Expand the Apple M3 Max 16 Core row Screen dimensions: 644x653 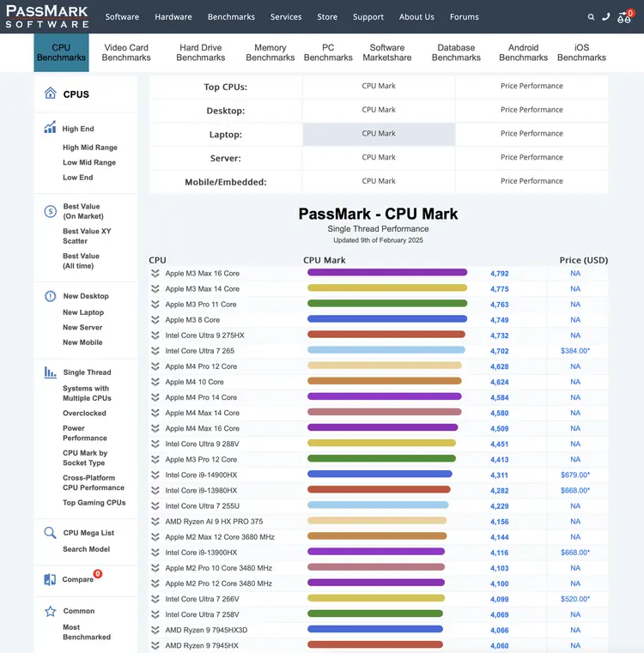click(x=155, y=274)
